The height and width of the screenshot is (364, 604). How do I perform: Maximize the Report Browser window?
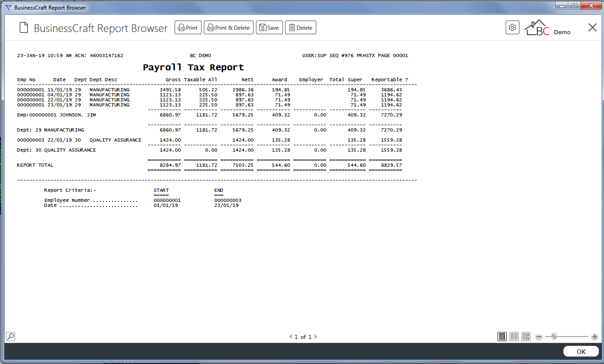click(x=574, y=5)
